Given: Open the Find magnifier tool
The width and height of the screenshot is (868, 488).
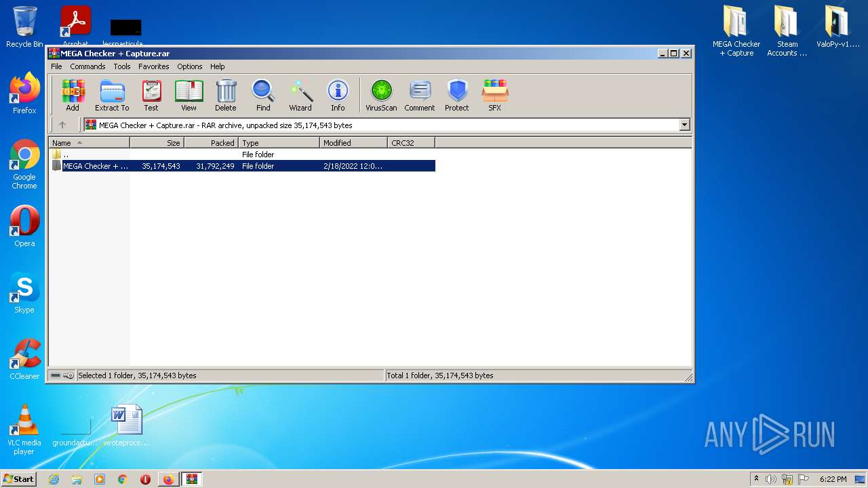Looking at the screenshot, I should 263,96.
